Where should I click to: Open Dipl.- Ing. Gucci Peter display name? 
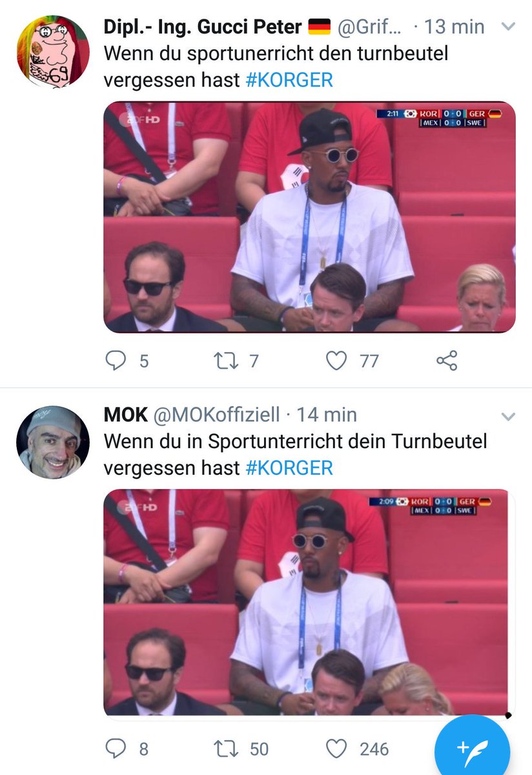point(203,26)
